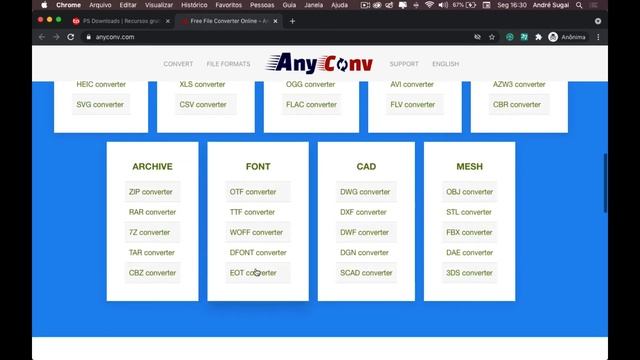Click the battery status icon
The width and height of the screenshot is (640, 360).
(471, 5)
